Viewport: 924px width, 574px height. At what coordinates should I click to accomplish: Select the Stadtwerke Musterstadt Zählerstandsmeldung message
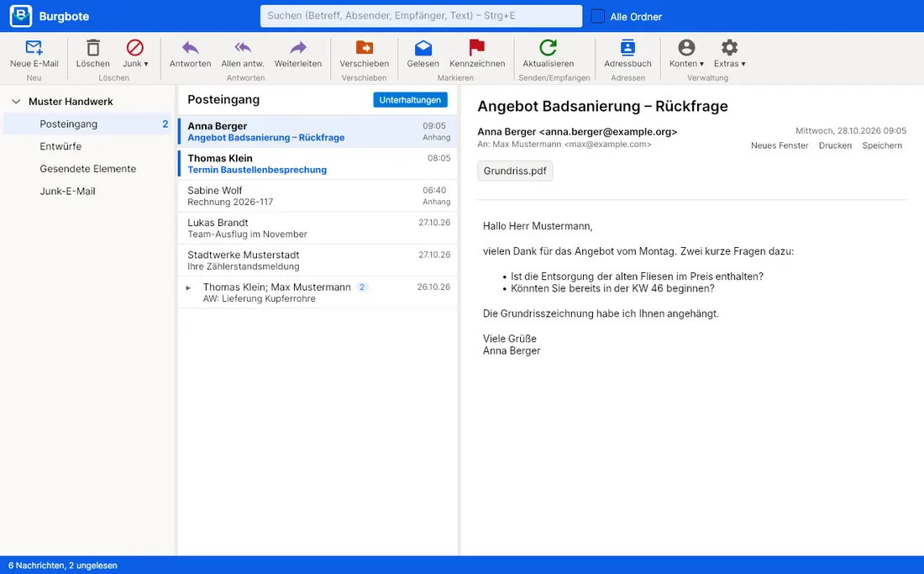pyautogui.click(x=318, y=261)
